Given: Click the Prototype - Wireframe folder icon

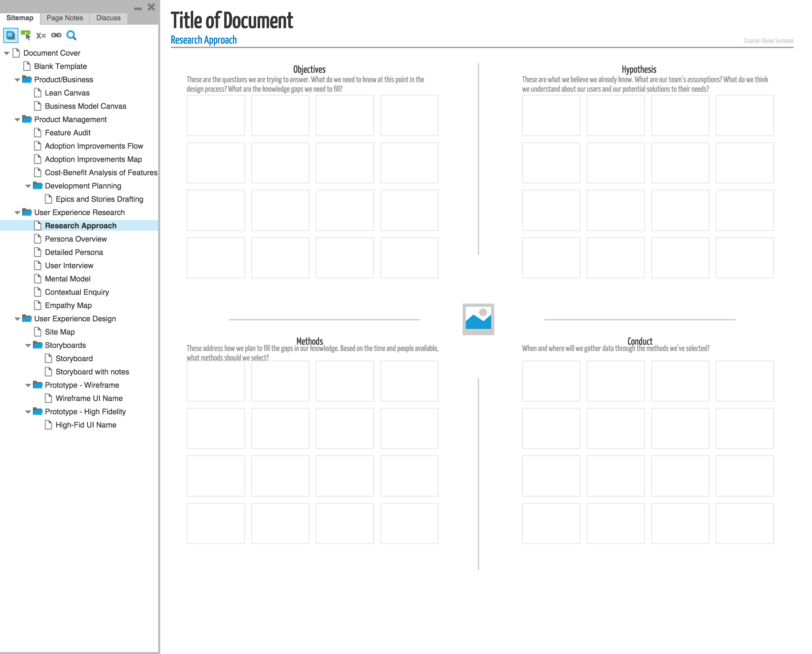Looking at the screenshot, I should tap(38, 385).
